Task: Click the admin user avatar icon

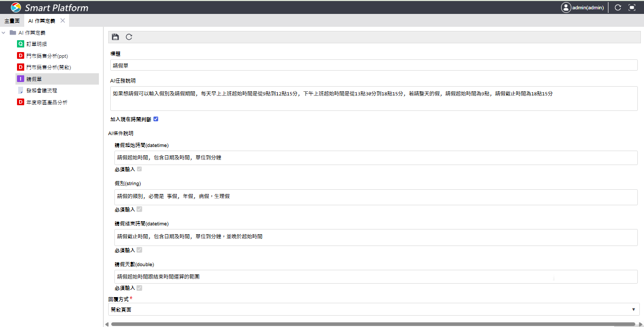Action: coord(566,8)
